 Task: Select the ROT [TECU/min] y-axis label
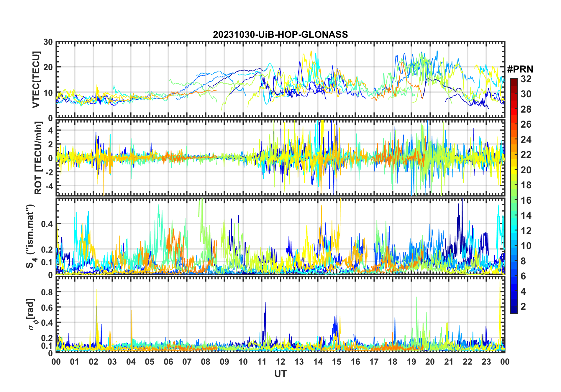(x=38, y=158)
